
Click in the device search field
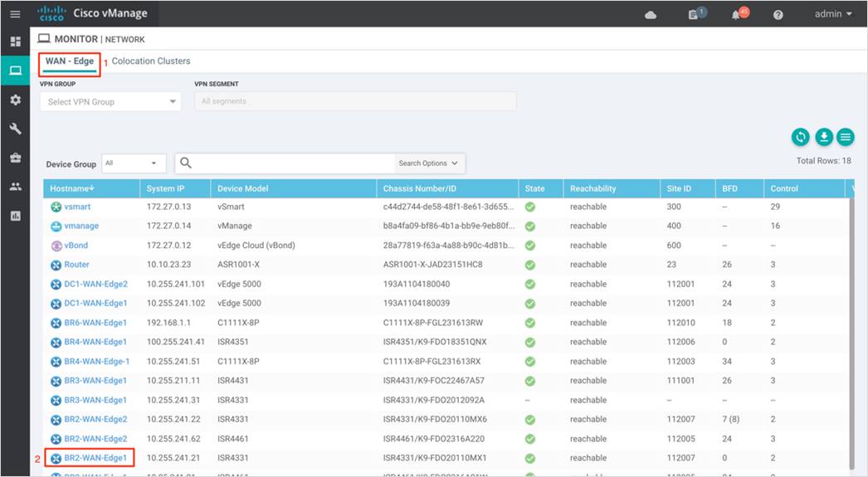tap(294, 163)
